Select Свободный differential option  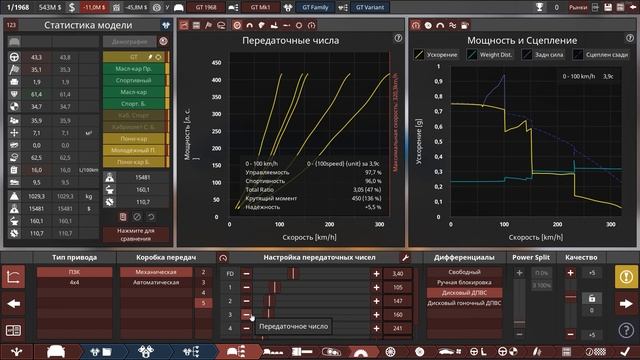tap(464, 272)
